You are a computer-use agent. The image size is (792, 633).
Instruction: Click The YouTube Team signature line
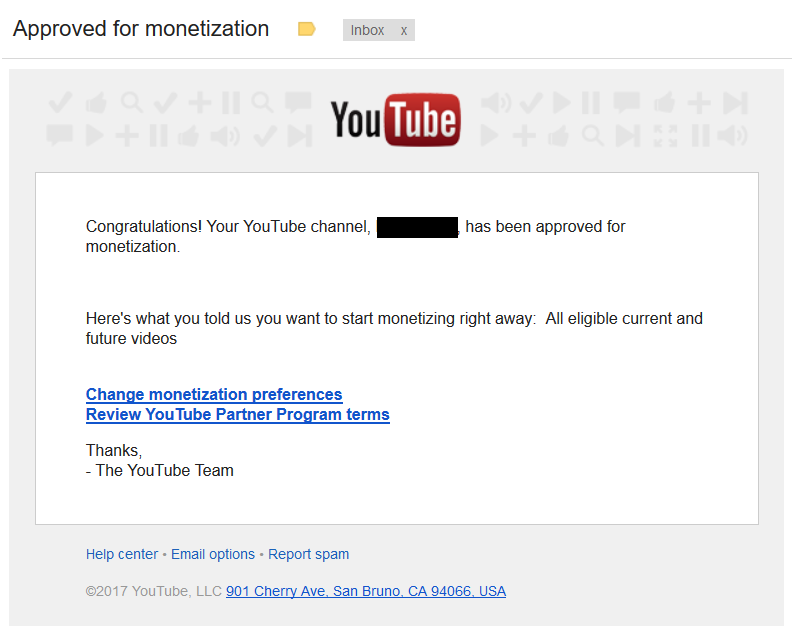160,470
